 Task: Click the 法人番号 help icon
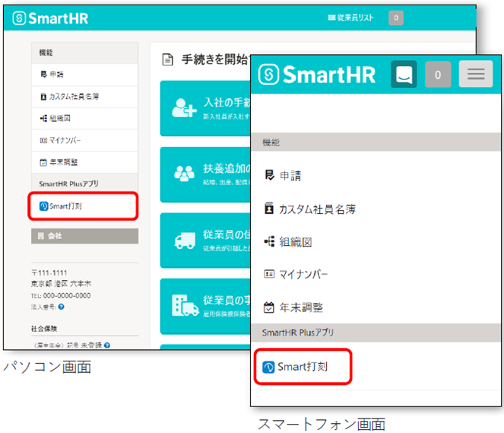point(61,307)
